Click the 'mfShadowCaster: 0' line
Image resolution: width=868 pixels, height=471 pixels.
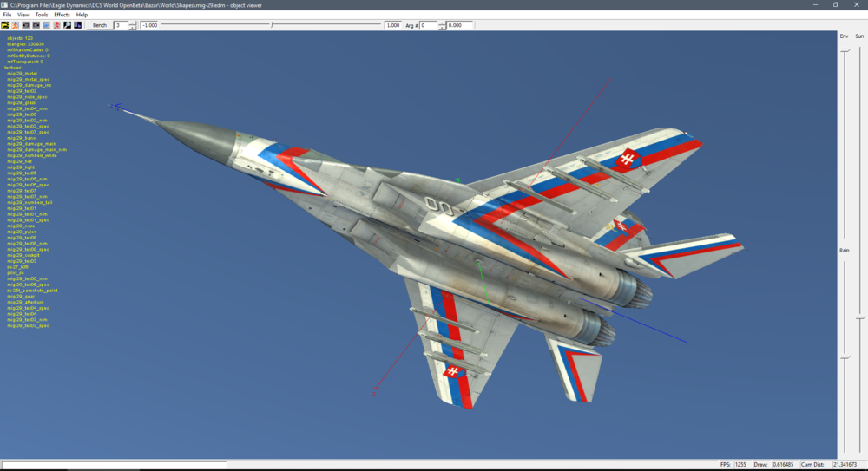[28, 49]
